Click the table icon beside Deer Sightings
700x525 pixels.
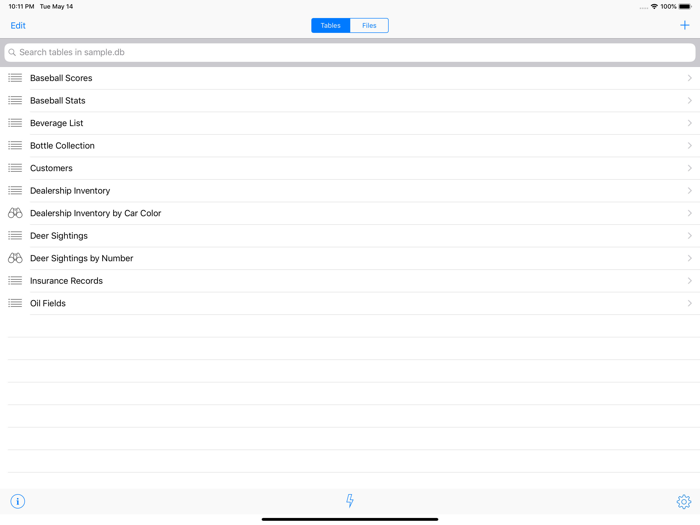(15, 236)
